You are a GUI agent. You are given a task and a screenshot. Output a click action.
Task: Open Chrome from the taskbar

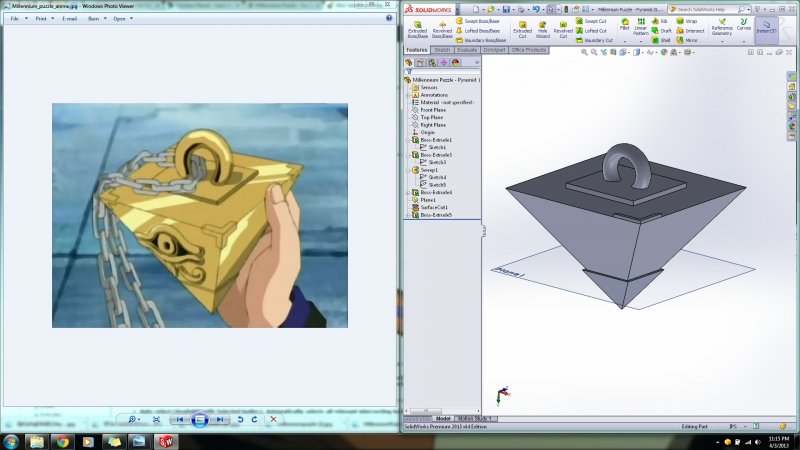pyautogui.click(x=63, y=441)
